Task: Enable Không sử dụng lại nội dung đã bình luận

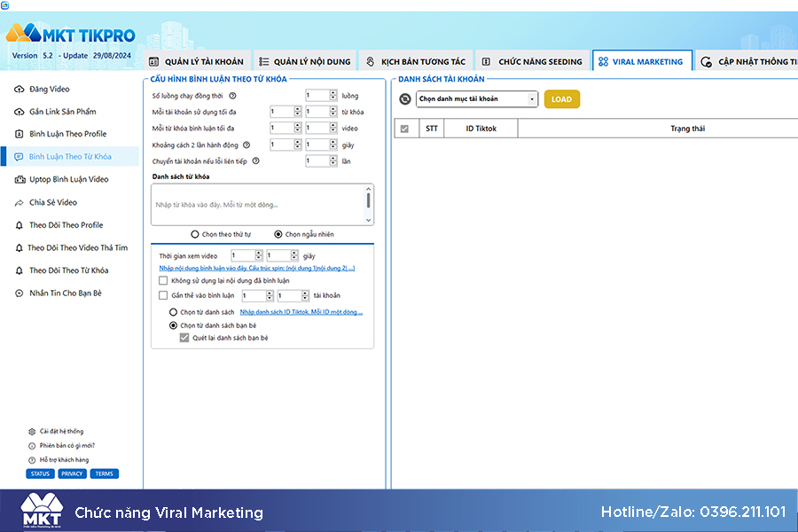Action: point(163,280)
